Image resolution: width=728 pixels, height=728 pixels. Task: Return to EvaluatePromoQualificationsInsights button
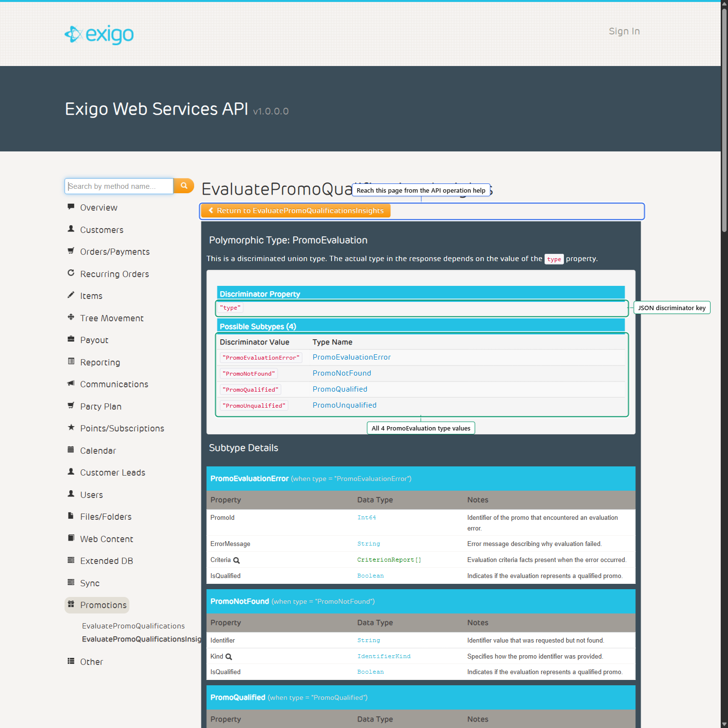pyautogui.click(x=296, y=211)
